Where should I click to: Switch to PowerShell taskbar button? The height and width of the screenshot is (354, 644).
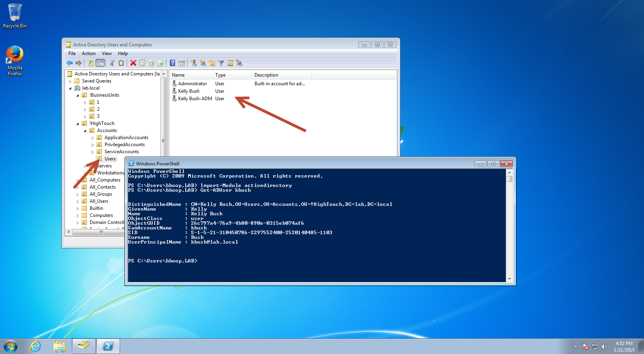[x=108, y=346]
